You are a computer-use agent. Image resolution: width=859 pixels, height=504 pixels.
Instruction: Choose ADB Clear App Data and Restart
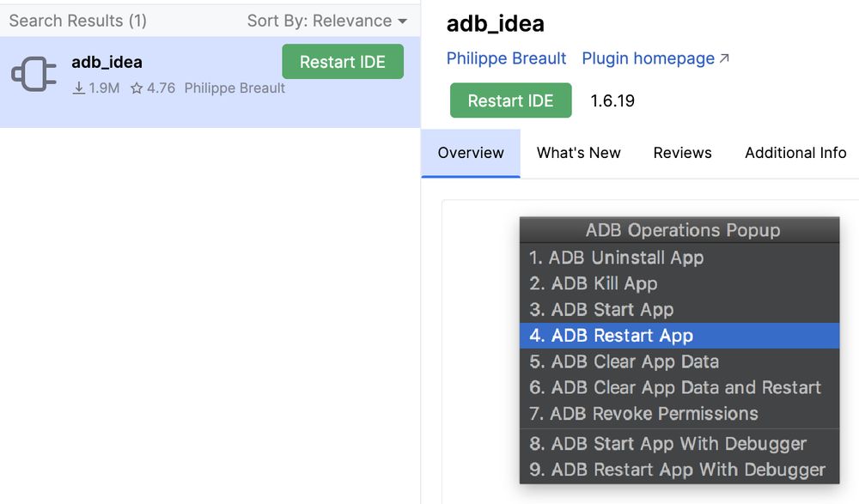point(676,387)
